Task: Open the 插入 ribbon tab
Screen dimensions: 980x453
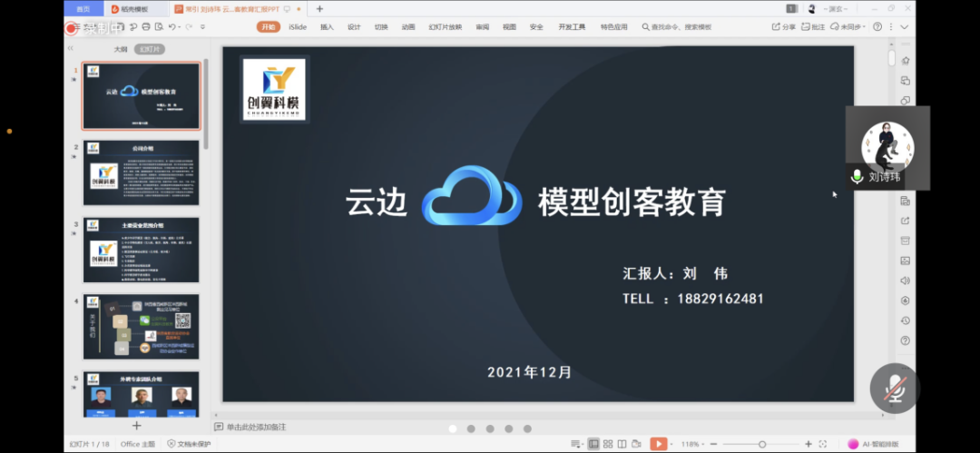Action: point(327,27)
